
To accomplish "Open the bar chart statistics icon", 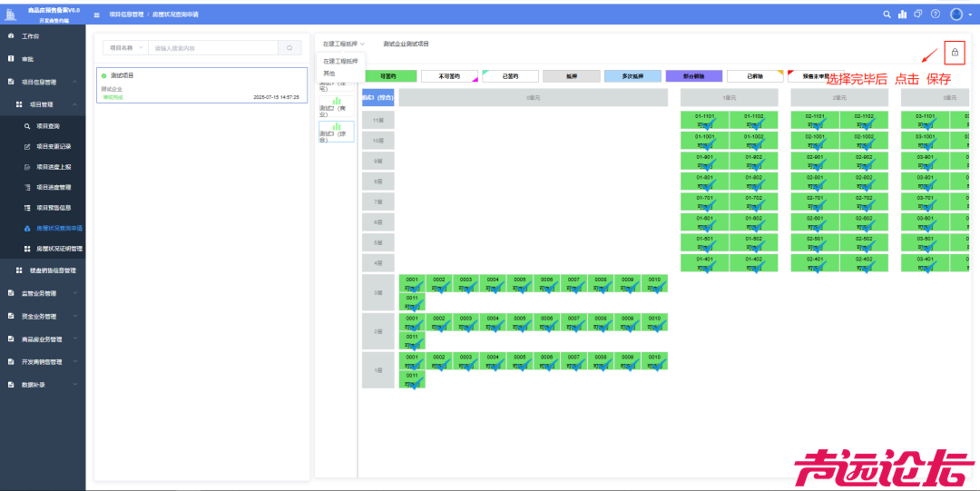I will [902, 15].
